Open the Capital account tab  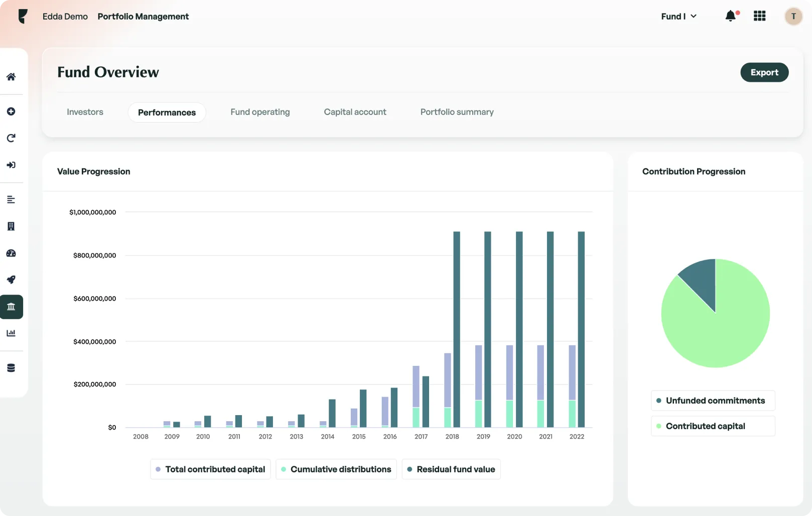point(355,112)
